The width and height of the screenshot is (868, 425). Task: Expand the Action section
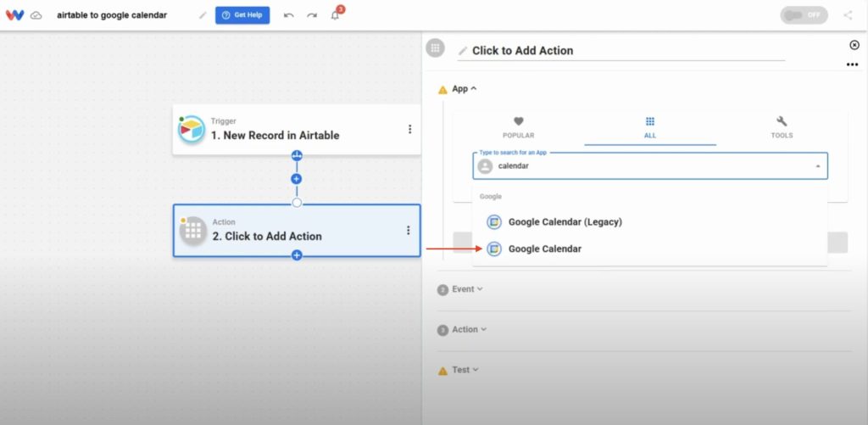click(469, 330)
